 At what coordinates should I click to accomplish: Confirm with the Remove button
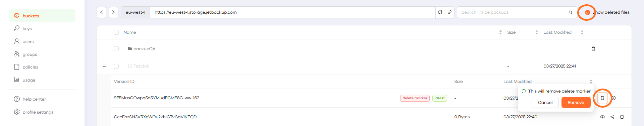tap(576, 103)
